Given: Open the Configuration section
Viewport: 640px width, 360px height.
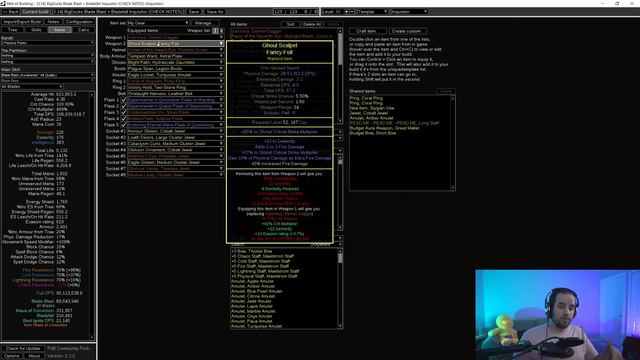Looking at the screenshot, I should pos(79,22).
